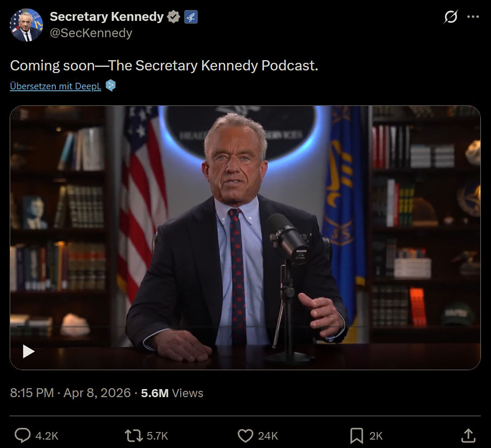
Task: Click the HHS government affiliation badge
Action: point(191,17)
